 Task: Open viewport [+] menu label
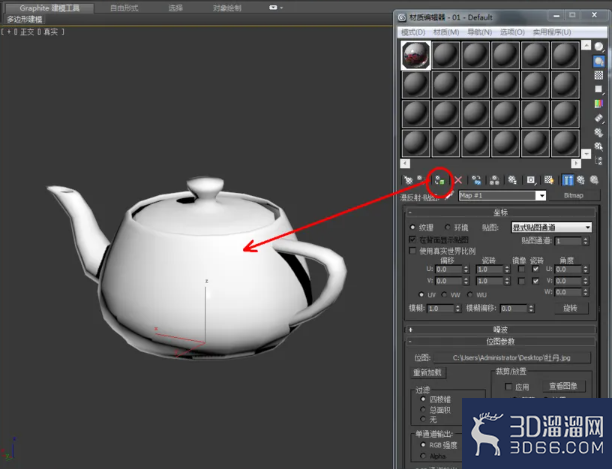(9, 32)
